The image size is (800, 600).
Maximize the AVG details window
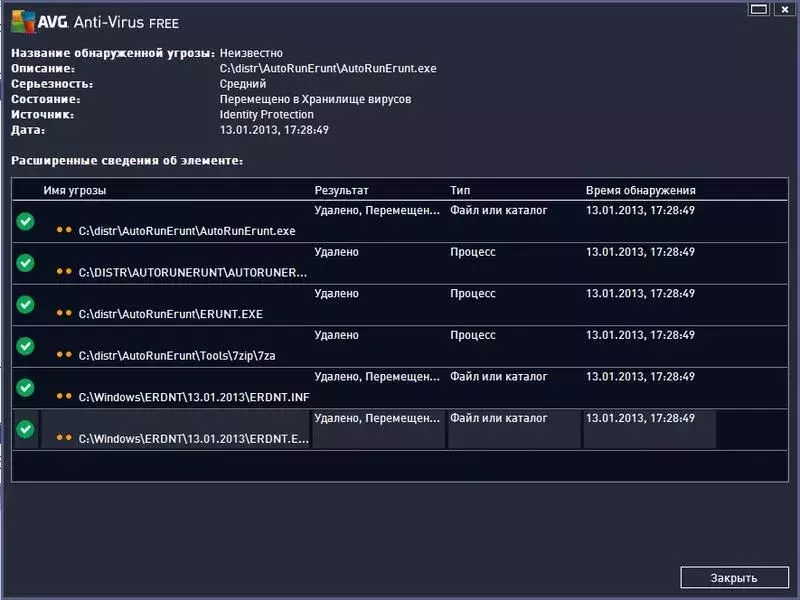(x=759, y=9)
